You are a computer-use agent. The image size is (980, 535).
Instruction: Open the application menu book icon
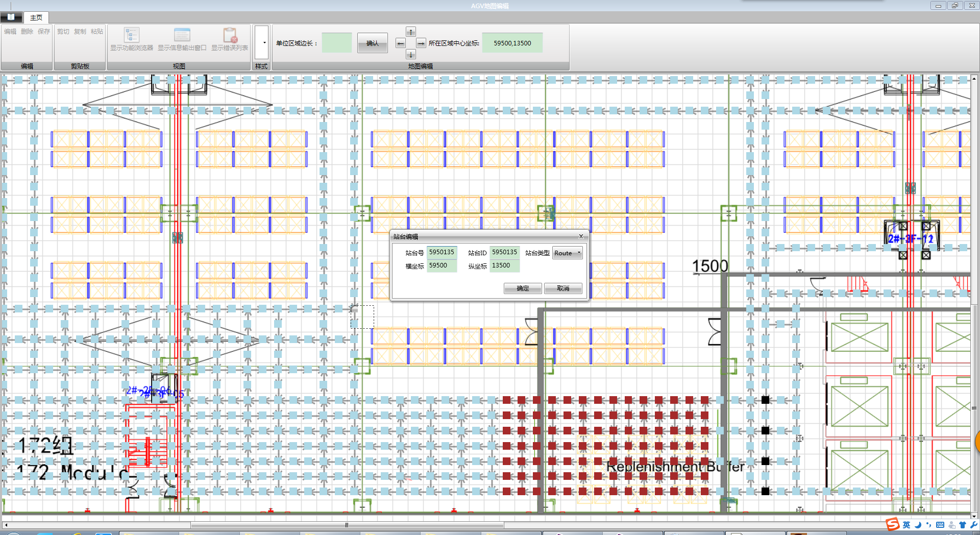11,17
